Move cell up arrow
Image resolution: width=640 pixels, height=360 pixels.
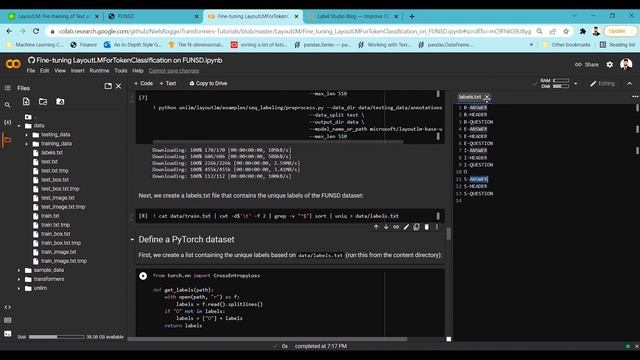click(x=376, y=227)
